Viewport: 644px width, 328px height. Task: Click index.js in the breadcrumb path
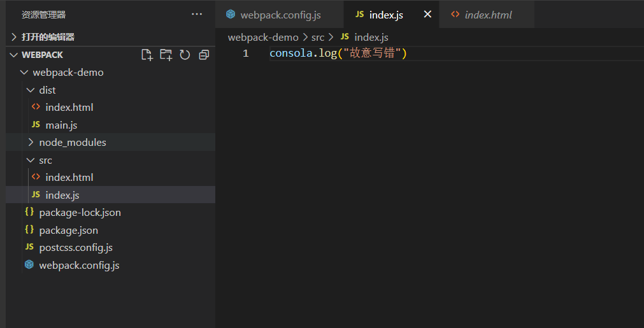click(x=371, y=38)
